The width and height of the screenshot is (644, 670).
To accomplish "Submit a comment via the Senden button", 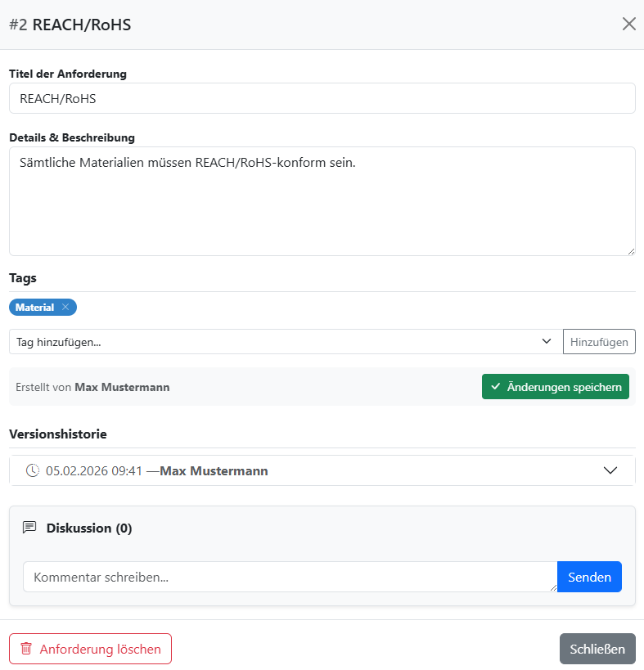I will (x=589, y=577).
